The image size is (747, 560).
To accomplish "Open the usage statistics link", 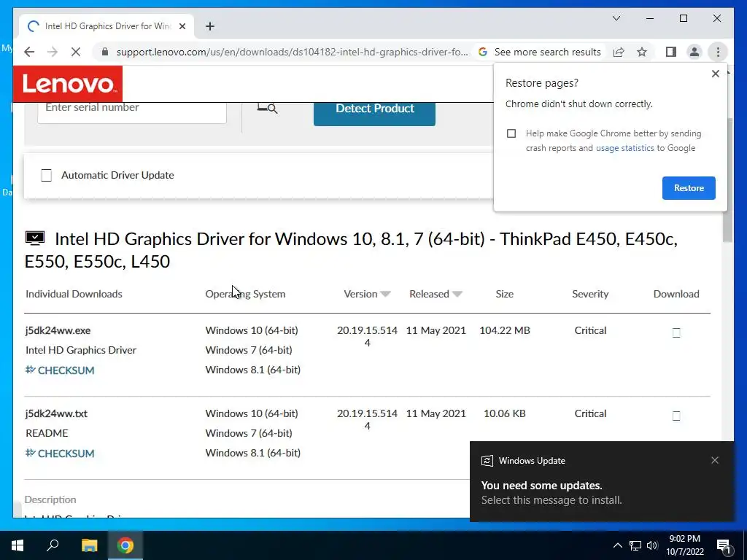I will pos(624,148).
